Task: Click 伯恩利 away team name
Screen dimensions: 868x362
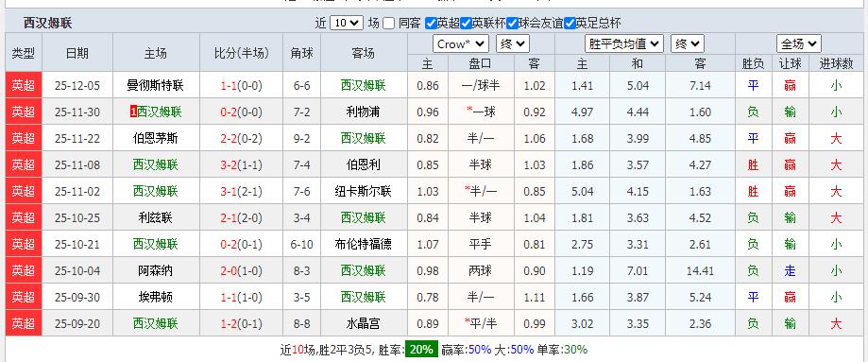Action: click(363, 164)
